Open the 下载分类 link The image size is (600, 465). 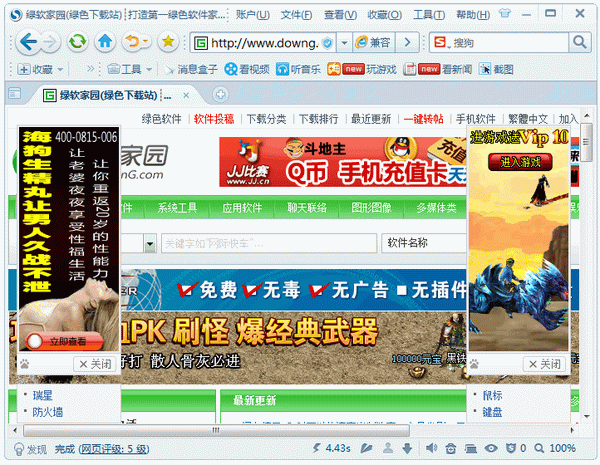[x=266, y=119]
